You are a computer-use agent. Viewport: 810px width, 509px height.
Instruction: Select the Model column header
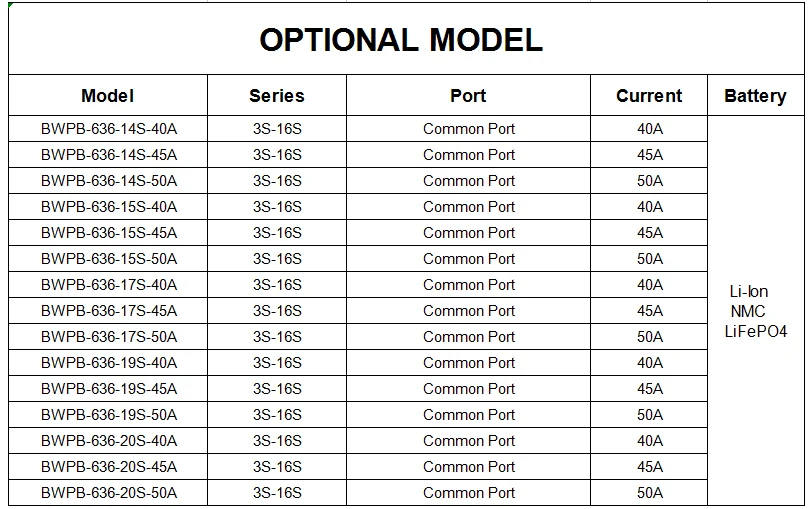[x=108, y=96]
